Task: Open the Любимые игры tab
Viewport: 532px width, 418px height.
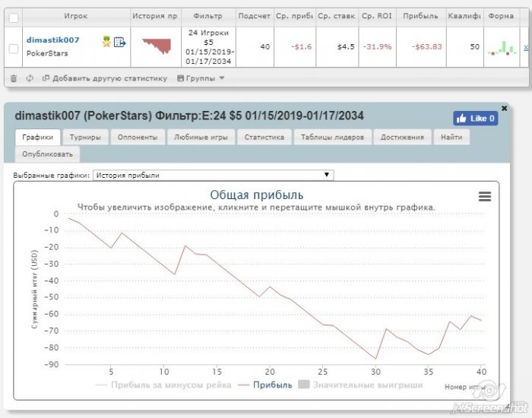Action: 201,137
